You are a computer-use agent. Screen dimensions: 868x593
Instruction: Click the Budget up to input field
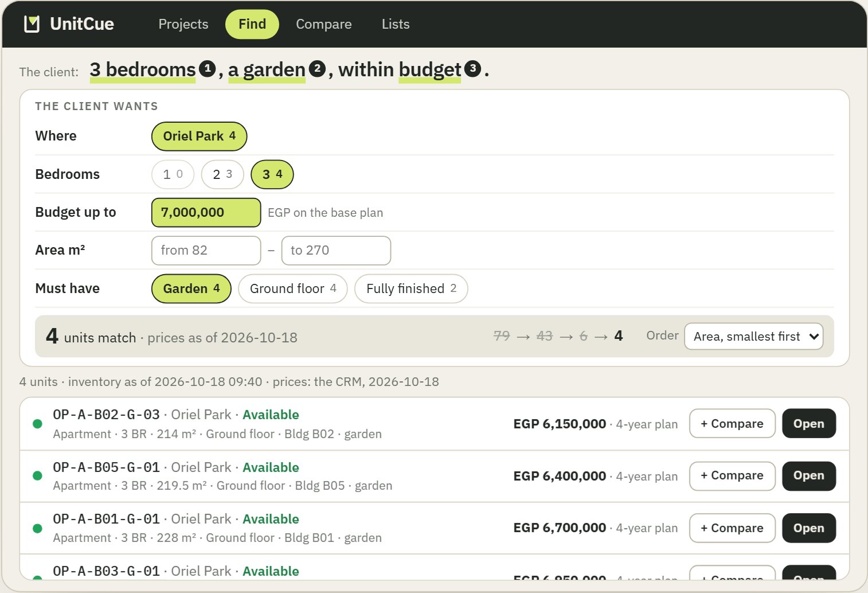(206, 213)
